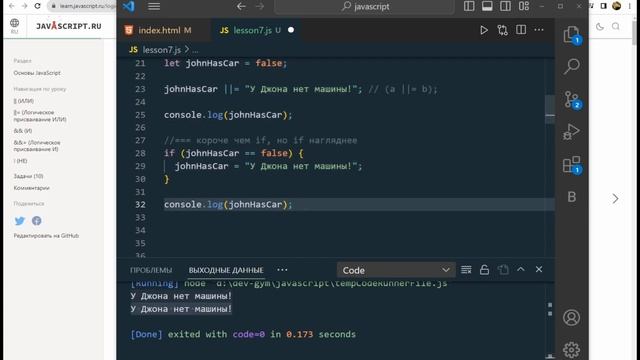Open the RU language globe in the browser page

point(14,25)
